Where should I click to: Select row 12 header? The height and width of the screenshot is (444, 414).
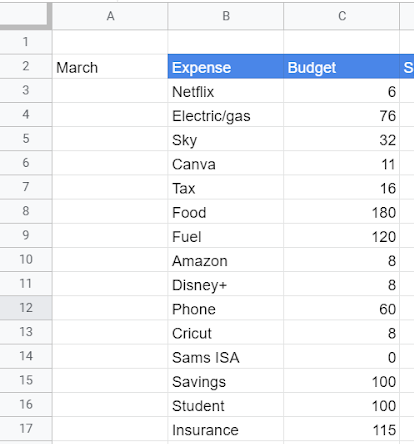pos(26,308)
